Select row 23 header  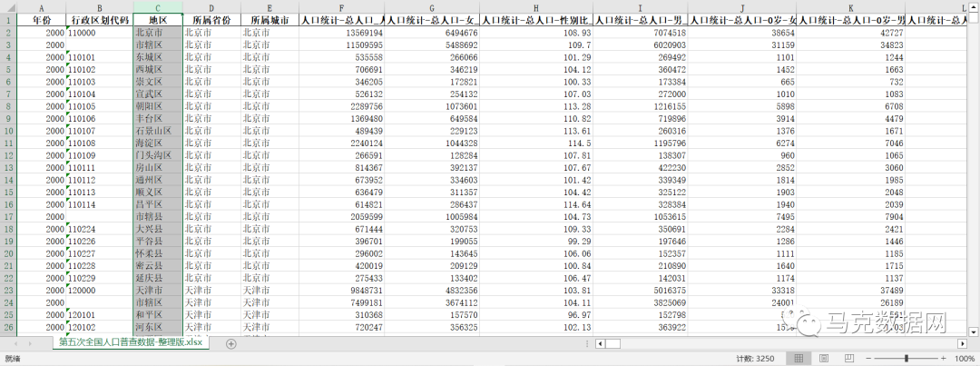pos(8,291)
